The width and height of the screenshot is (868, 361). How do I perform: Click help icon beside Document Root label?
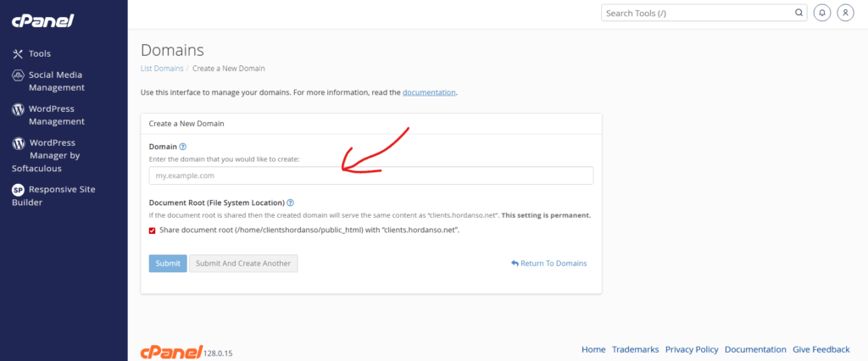[290, 203]
